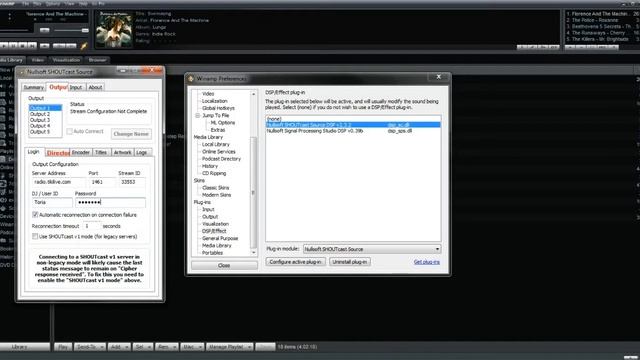This screenshot has width=640, height=360.
Task: Open the Send-To dropdown button
Action: [90, 347]
